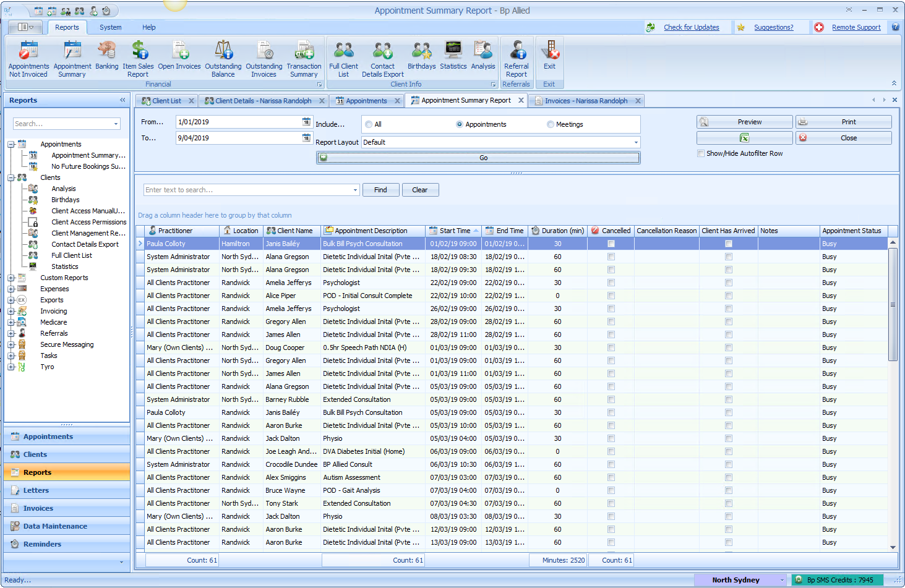Open the Check for Updates link
Viewport: 905px width, 588px height.
(691, 27)
